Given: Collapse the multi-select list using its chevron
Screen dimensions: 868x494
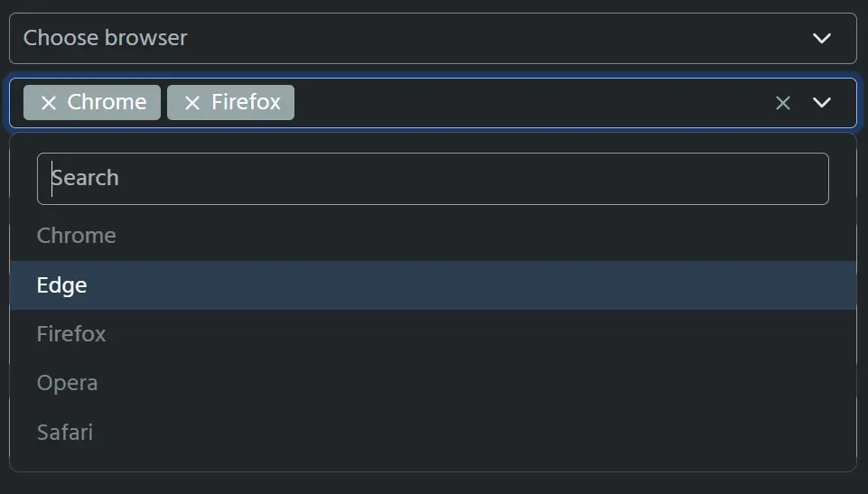Looking at the screenshot, I should (x=822, y=103).
